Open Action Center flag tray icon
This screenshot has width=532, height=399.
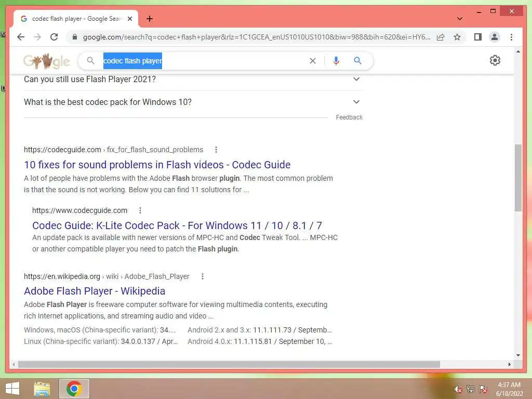pos(483,389)
